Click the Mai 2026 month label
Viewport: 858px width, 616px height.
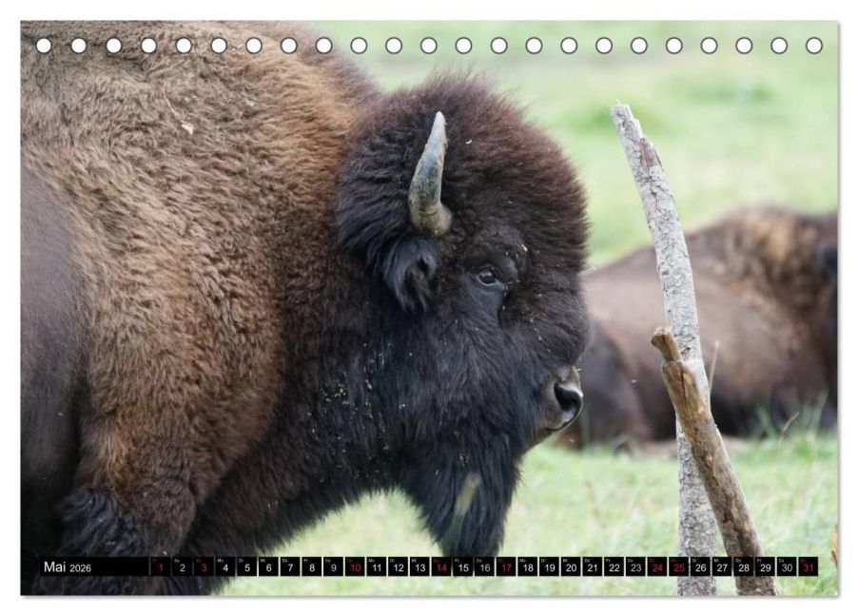tap(68, 567)
